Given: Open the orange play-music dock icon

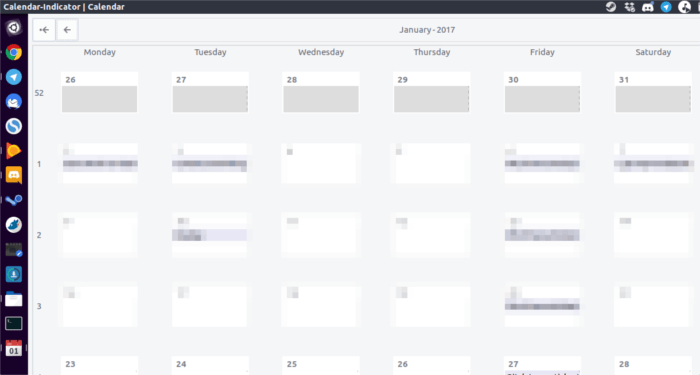Looking at the screenshot, I should point(14,150).
